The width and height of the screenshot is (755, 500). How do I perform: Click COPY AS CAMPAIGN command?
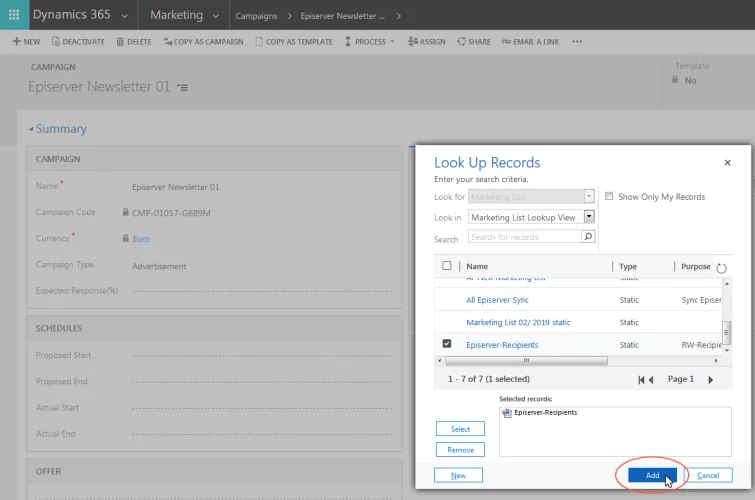pos(203,42)
